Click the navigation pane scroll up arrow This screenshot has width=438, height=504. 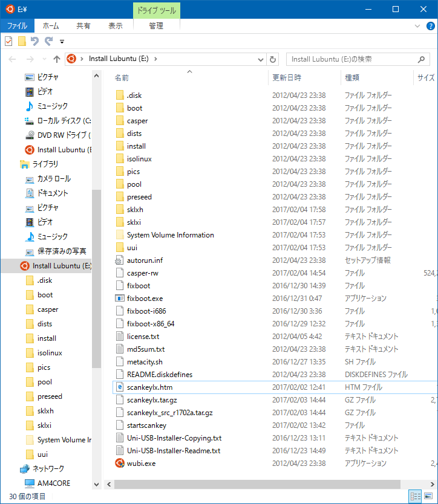coord(96,76)
